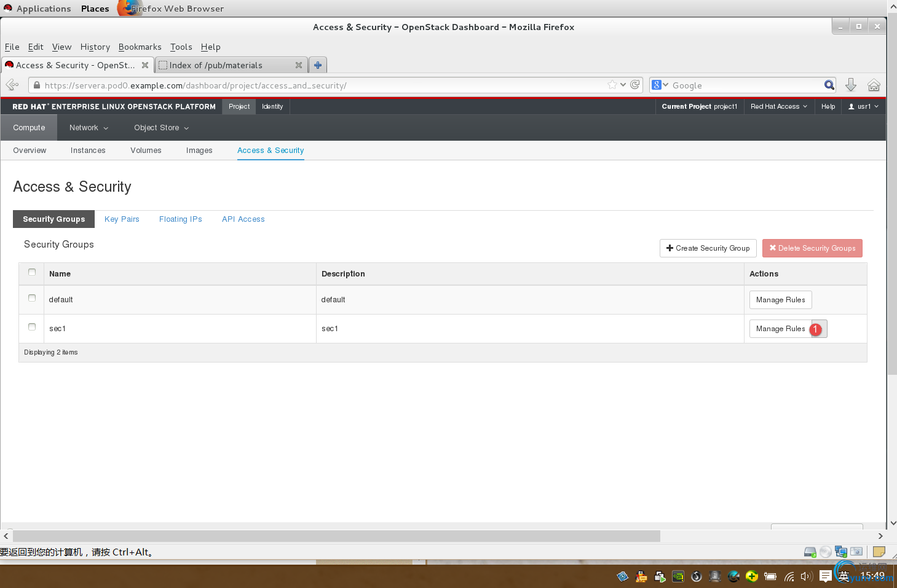
Task: Check the box for the sec1 security group
Action: click(x=32, y=327)
